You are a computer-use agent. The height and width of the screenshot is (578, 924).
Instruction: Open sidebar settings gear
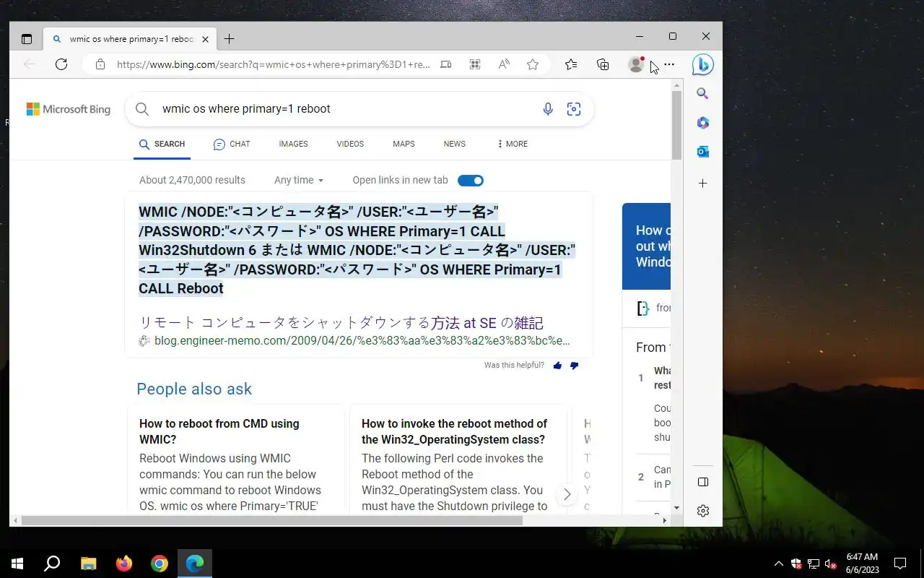(703, 511)
